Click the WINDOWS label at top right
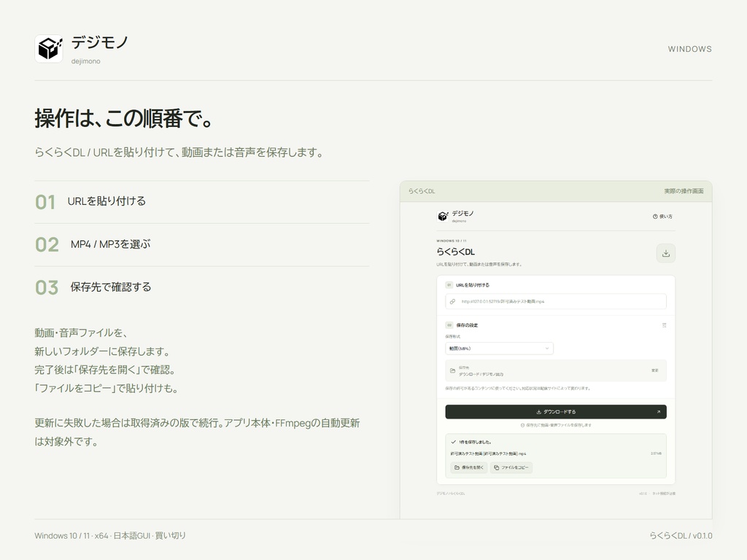The height and width of the screenshot is (560, 747). (689, 49)
